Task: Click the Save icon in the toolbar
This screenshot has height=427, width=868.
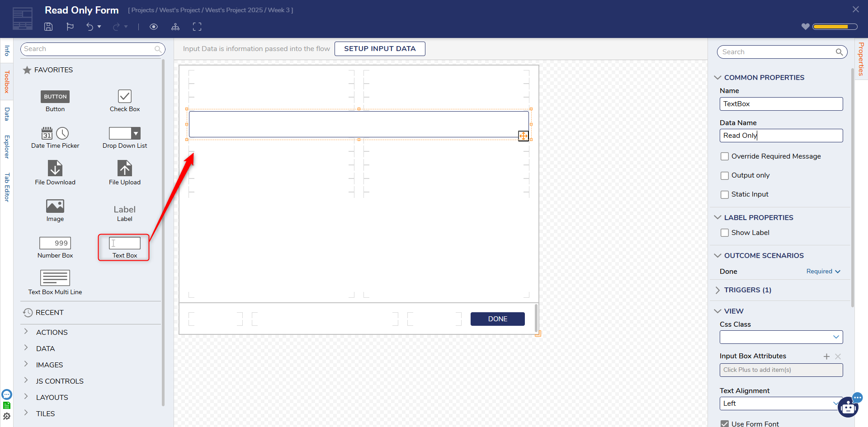Action: tap(48, 27)
